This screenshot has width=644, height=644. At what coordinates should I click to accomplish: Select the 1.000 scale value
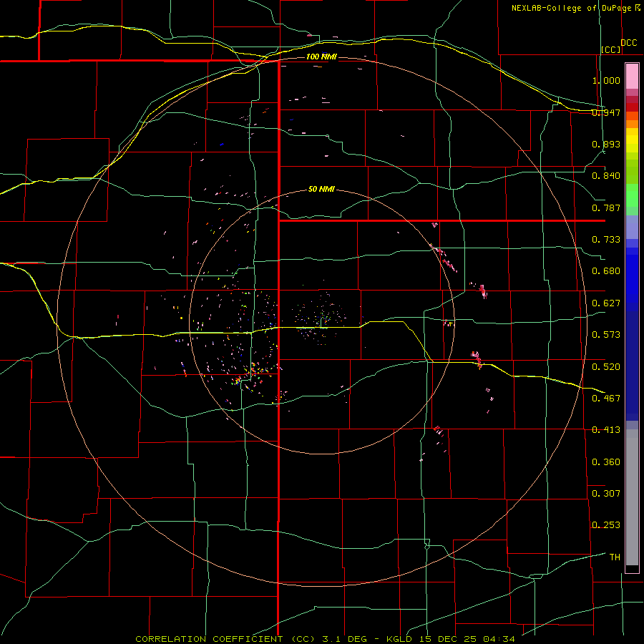606,80
